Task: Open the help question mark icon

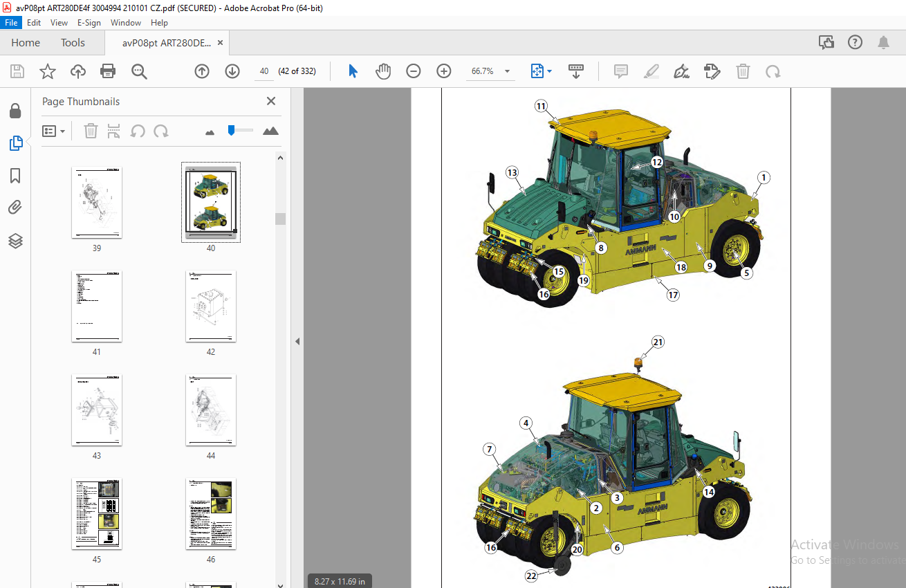Action: 856,42
